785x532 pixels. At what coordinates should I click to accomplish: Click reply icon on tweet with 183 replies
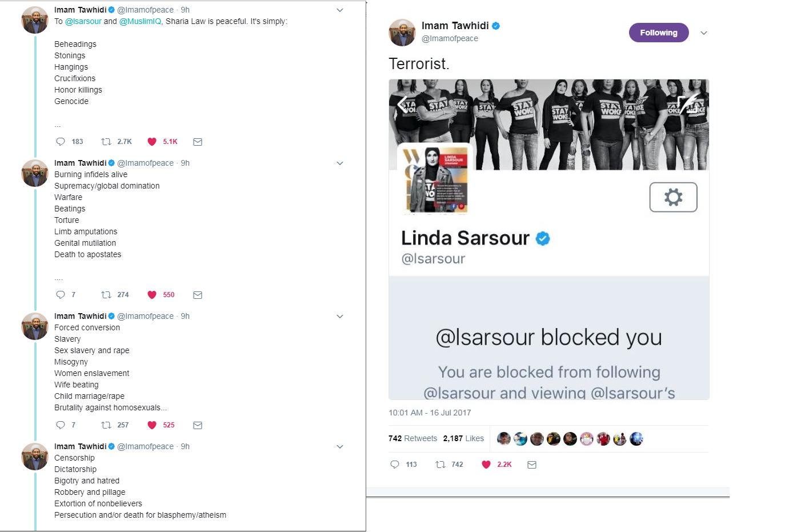tap(61, 142)
